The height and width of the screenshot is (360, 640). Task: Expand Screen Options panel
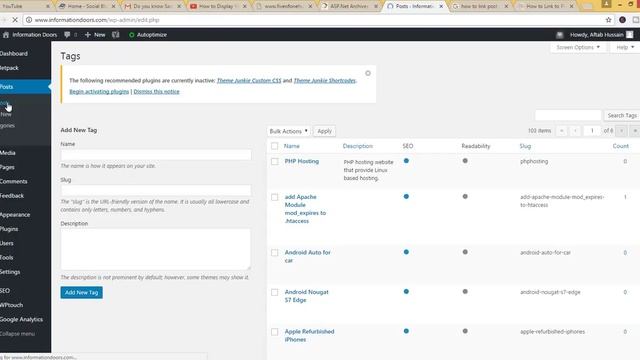tap(578, 47)
